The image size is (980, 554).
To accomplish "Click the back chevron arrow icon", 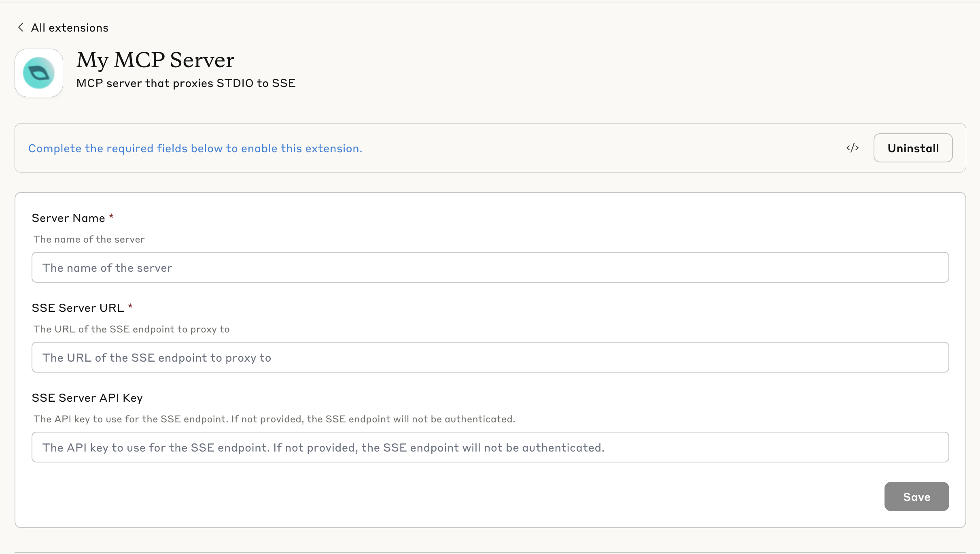I will point(21,27).
